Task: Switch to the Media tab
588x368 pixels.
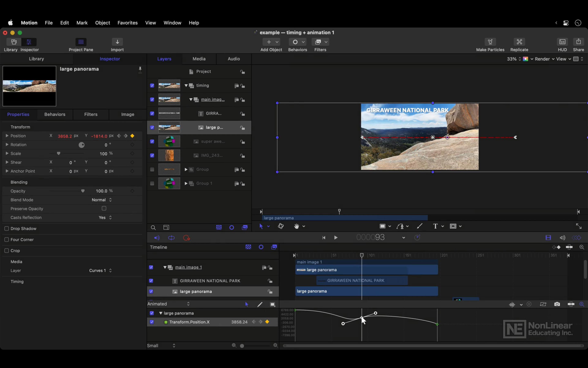Action: 199,59
